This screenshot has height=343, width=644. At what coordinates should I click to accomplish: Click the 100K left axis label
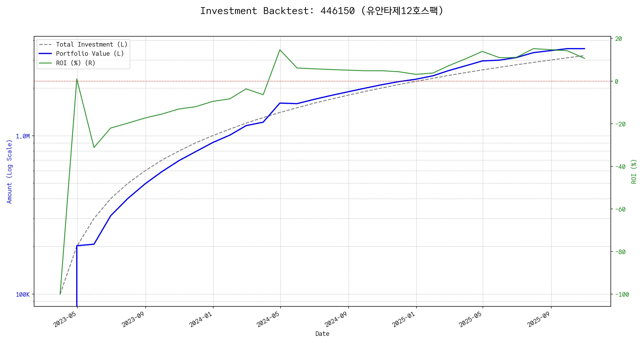23,295
